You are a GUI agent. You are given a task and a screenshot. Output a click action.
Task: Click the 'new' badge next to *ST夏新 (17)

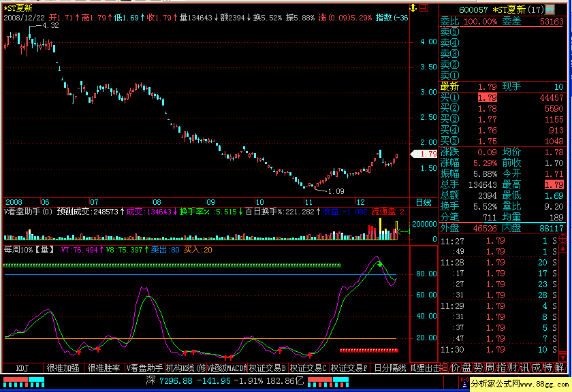click(x=550, y=10)
